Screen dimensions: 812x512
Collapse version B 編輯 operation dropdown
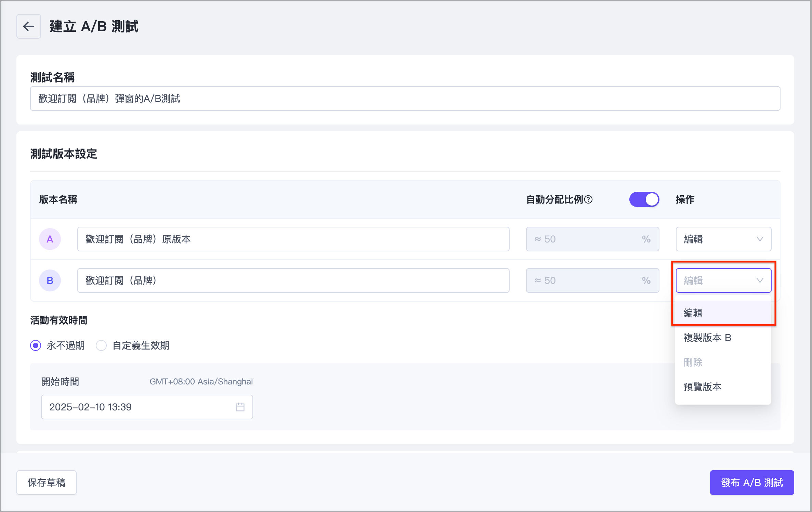pos(718,280)
